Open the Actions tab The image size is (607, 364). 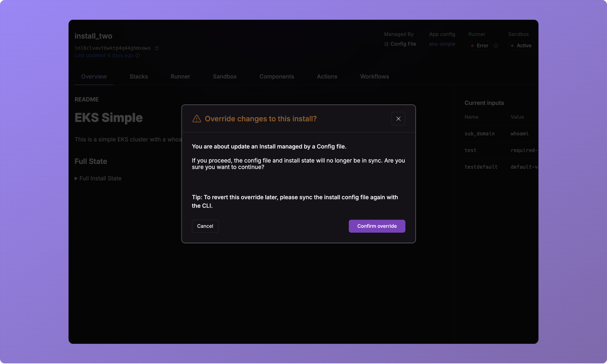pyautogui.click(x=327, y=76)
